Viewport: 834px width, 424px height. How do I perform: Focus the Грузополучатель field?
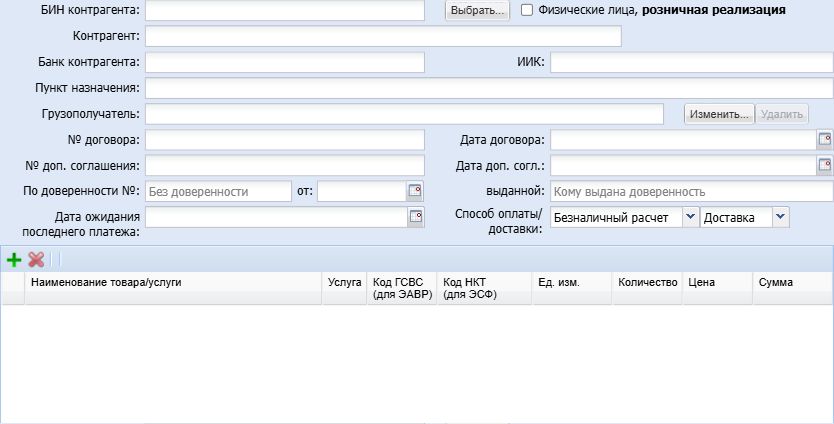point(404,114)
